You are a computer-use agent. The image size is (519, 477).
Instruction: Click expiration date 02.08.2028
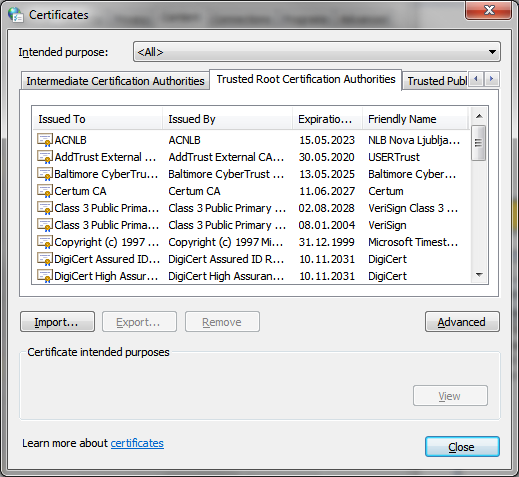[327, 208]
